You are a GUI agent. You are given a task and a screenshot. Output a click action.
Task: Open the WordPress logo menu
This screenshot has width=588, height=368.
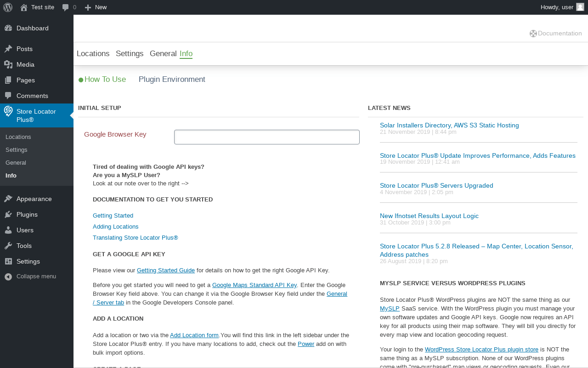(8, 7)
